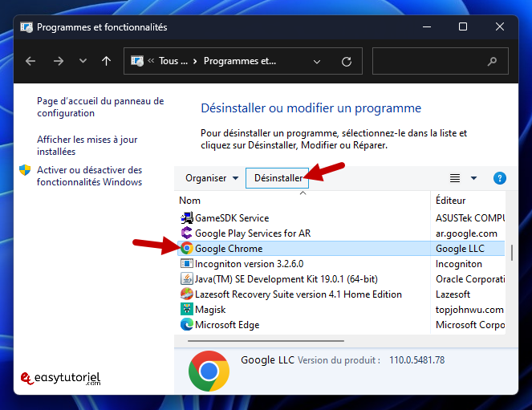Click the Magisk program icon
Image resolution: width=532 pixels, height=410 pixels.
point(187,309)
